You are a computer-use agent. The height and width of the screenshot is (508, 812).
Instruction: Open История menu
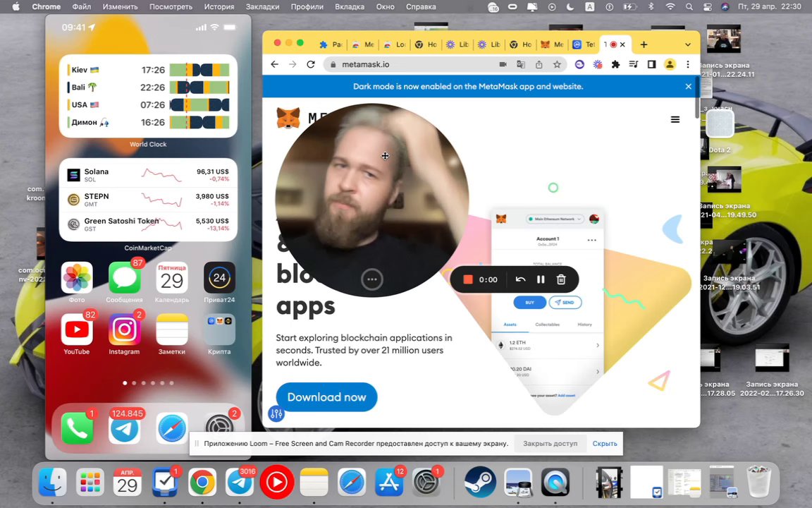(219, 7)
